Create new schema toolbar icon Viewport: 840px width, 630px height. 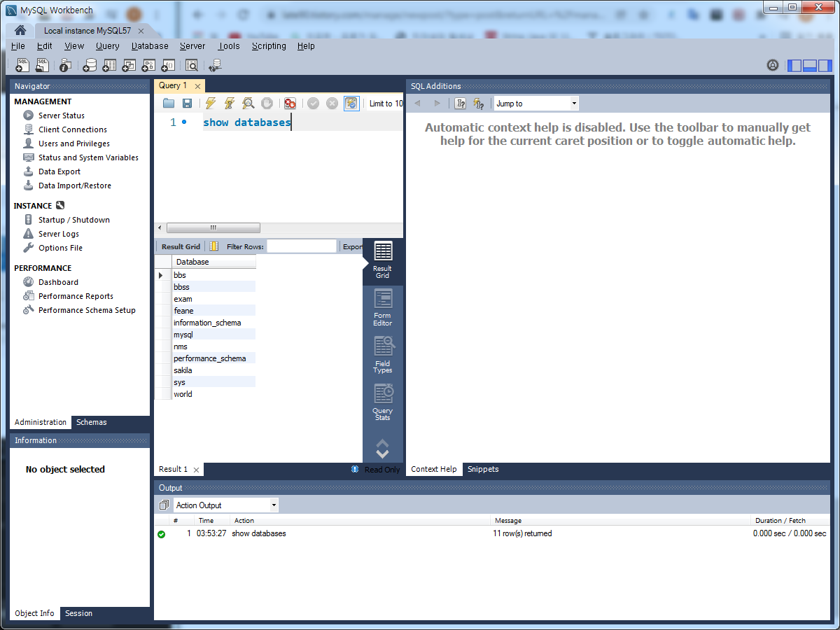90,65
